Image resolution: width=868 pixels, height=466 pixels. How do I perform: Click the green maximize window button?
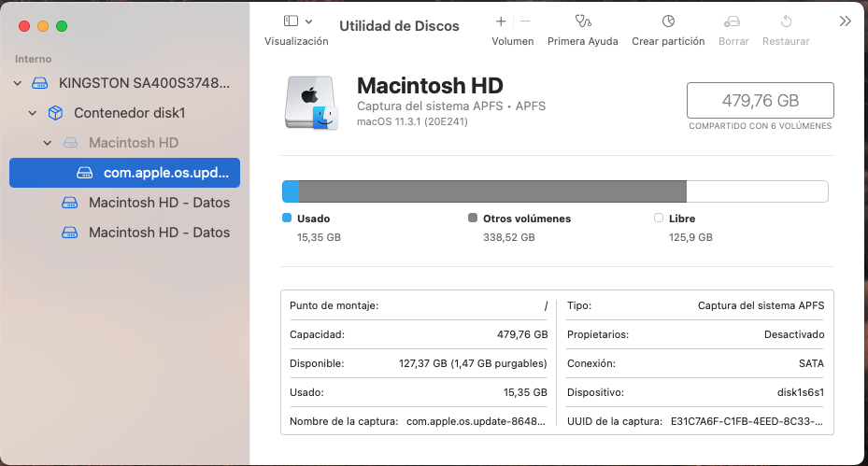tap(62, 26)
